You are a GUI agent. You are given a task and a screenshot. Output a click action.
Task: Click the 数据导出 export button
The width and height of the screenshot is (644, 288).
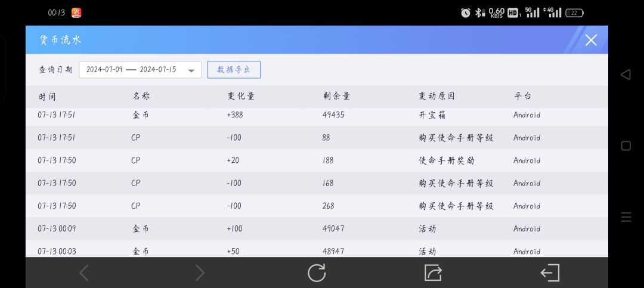pos(234,69)
